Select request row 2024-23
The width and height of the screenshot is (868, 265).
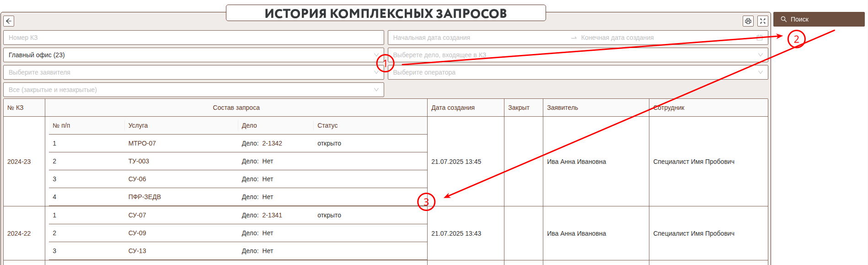(19, 162)
